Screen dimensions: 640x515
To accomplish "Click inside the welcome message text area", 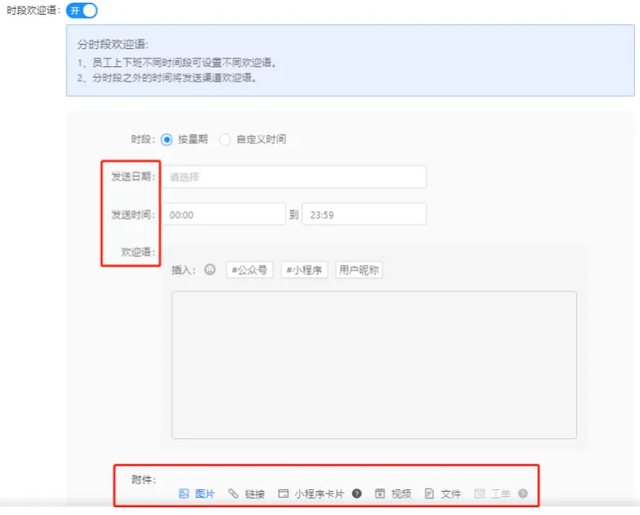I will click(x=374, y=364).
